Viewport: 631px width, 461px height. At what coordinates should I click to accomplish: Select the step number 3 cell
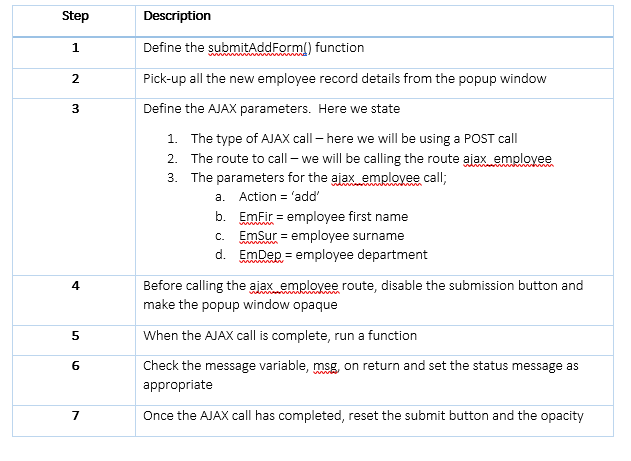click(x=75, y=108)
